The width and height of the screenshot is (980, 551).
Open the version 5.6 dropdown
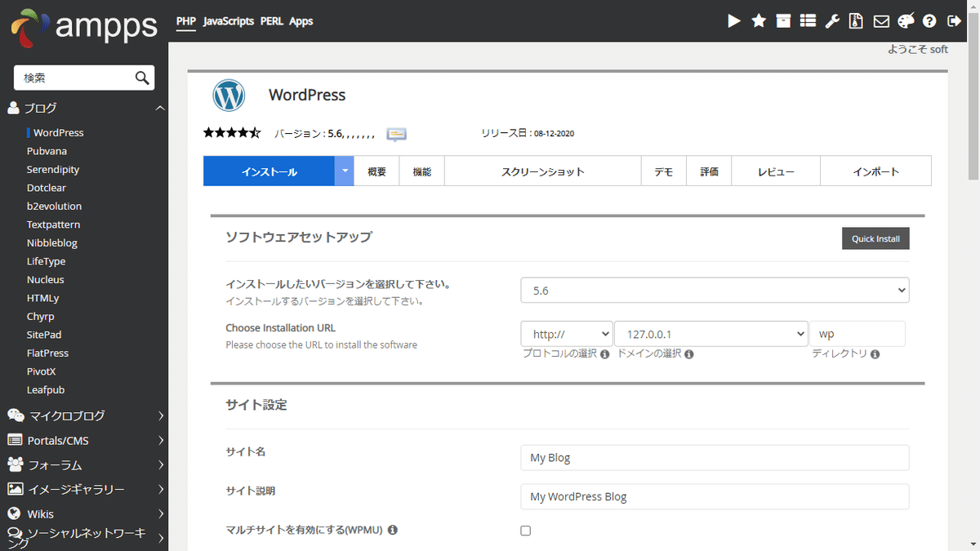point(715,291)
